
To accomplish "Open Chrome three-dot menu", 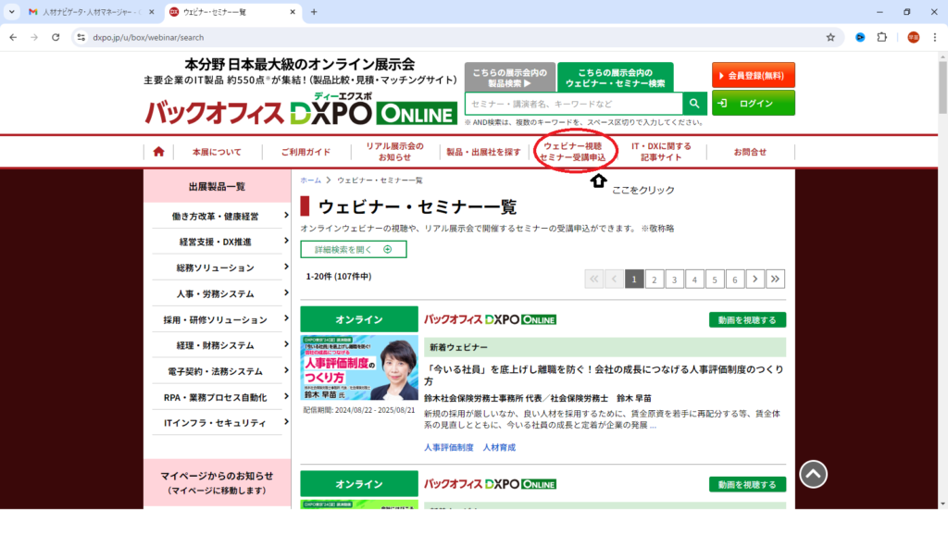I will pos(935,38).
